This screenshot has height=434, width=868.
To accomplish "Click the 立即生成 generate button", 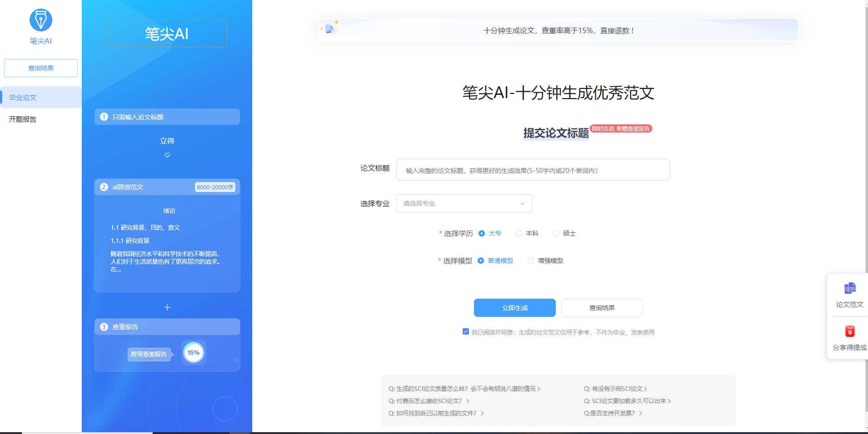I will [x=514, y=308].
